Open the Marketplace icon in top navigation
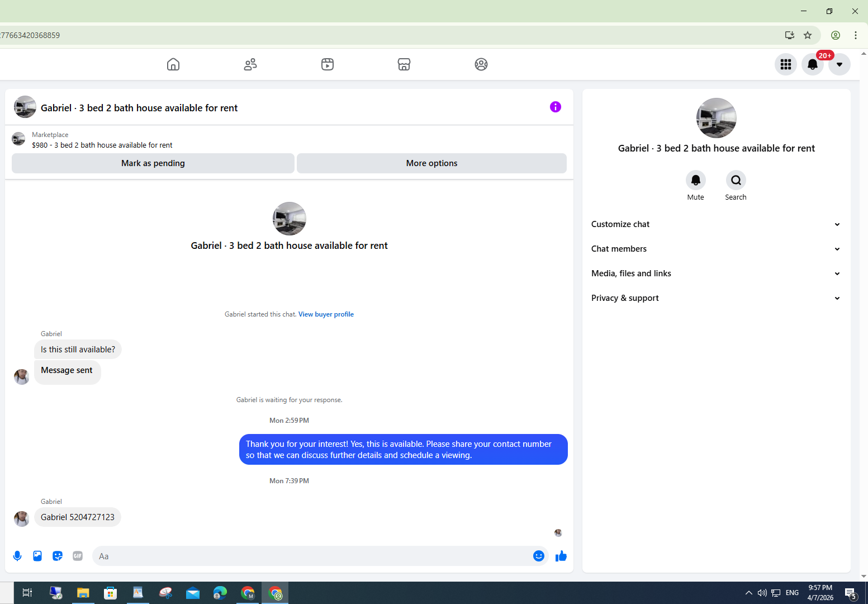The image size is (868, 604). click(x=404, y=64)
